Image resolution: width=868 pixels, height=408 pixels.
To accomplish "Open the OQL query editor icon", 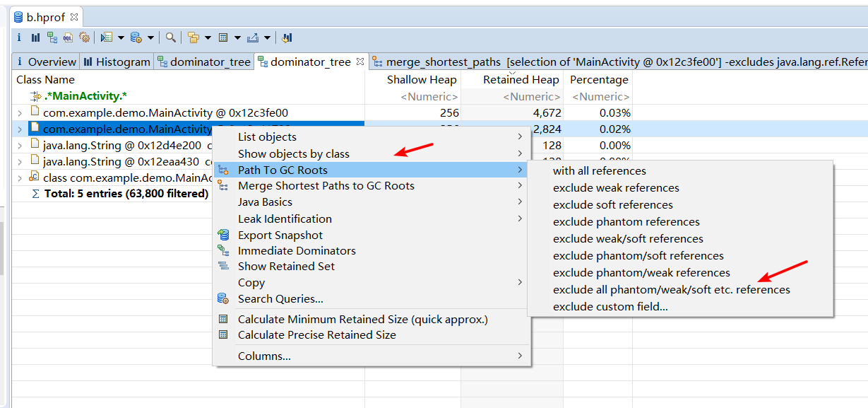I will pos(69,37).
